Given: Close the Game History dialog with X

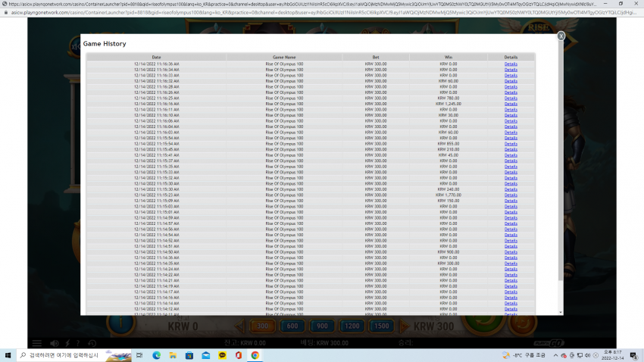Looking at the screenshot, I should pos(561,36).
